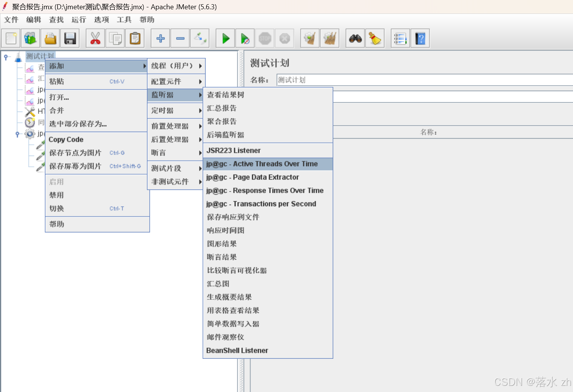Viewport: 573px width, 392px height.
Task: Select the timer clock tree icon
Action: 30,122
